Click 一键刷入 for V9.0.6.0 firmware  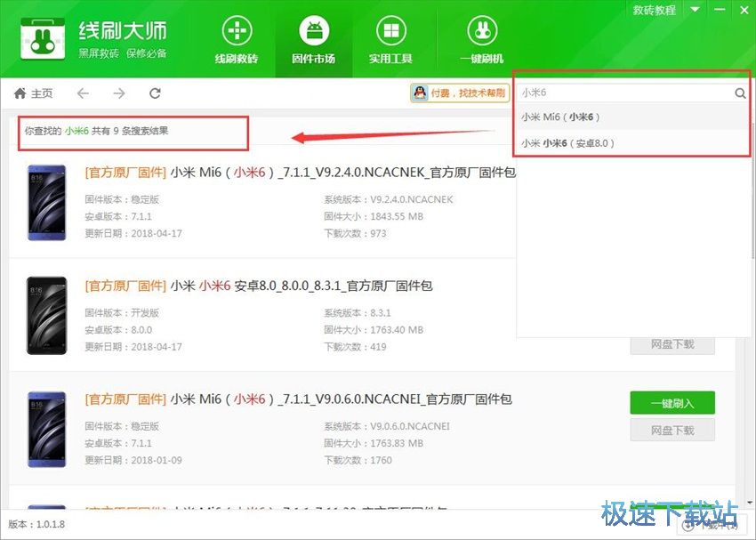[x=672, y=403]
